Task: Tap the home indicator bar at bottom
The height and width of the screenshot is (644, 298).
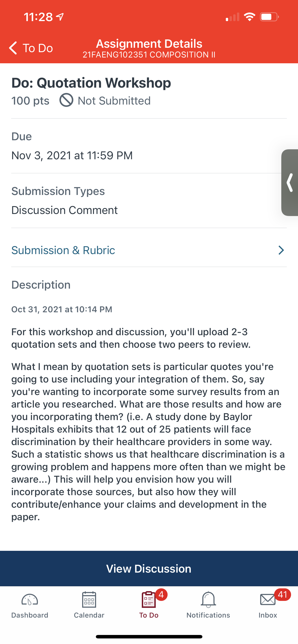Action: [149, 637]
